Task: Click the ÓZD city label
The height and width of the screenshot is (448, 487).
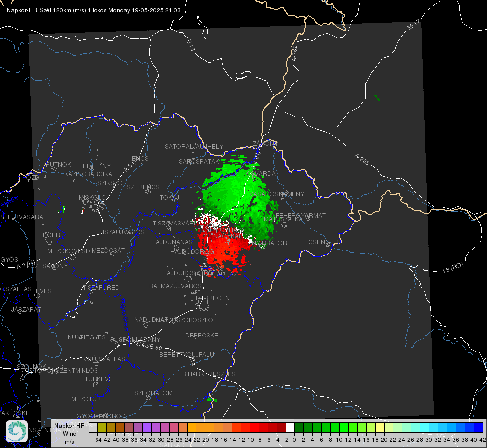Action: 33,178
